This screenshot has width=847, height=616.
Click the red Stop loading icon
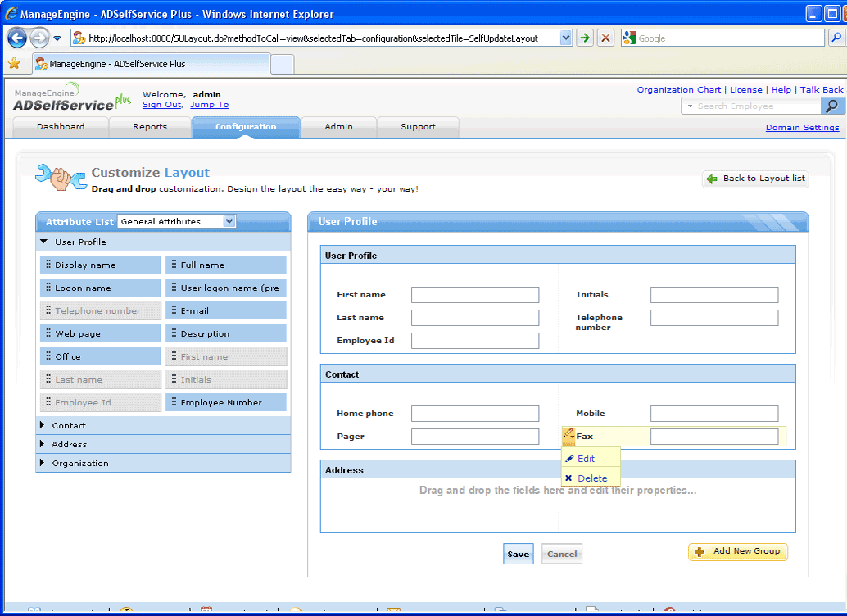[x=605, y=38]
